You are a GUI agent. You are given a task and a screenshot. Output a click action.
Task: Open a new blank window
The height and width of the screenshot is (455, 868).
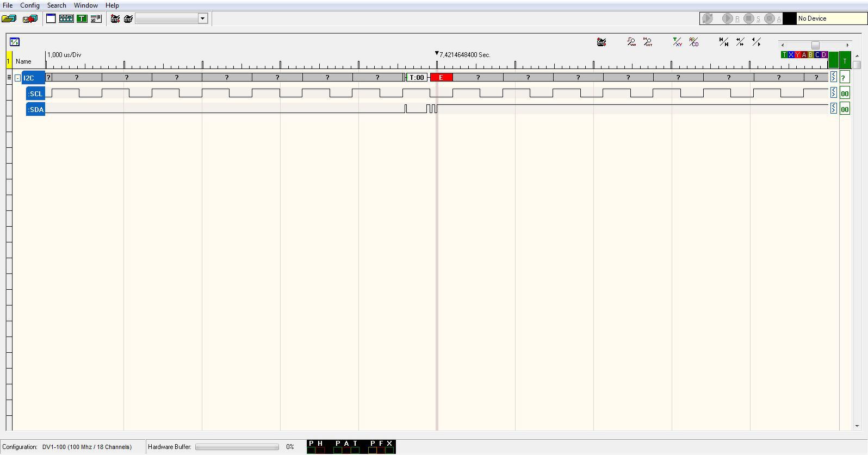click(x=51, y=18)
